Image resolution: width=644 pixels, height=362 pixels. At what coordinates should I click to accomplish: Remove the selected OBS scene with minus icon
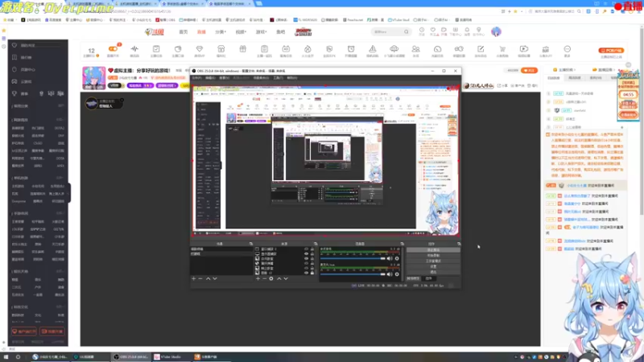tap(200, 278)
